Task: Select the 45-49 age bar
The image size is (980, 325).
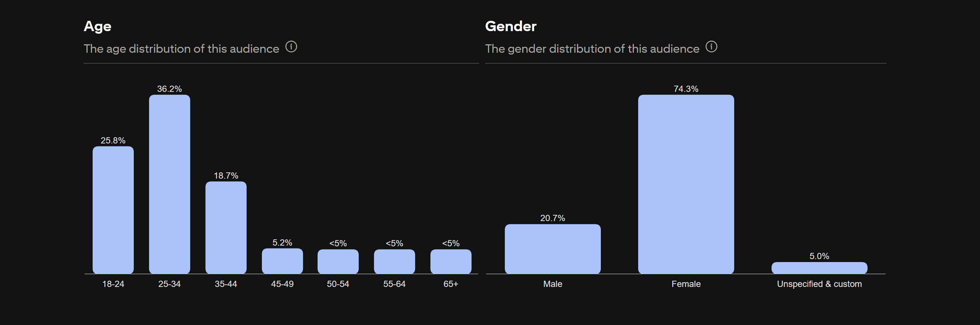Action: [282, 261]
